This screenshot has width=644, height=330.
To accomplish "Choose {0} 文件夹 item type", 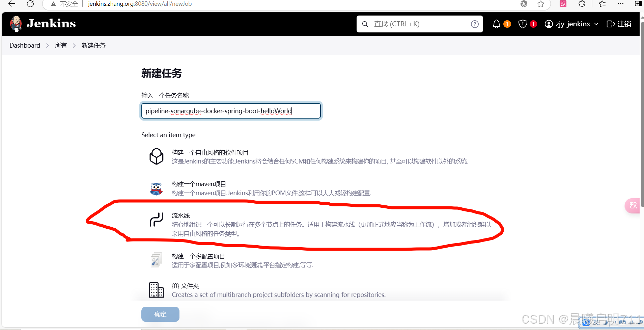I will tap(185, 286).
